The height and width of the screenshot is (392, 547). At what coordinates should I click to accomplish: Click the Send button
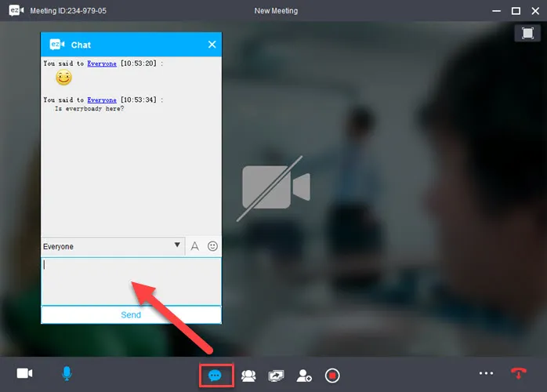click(131, 315)
